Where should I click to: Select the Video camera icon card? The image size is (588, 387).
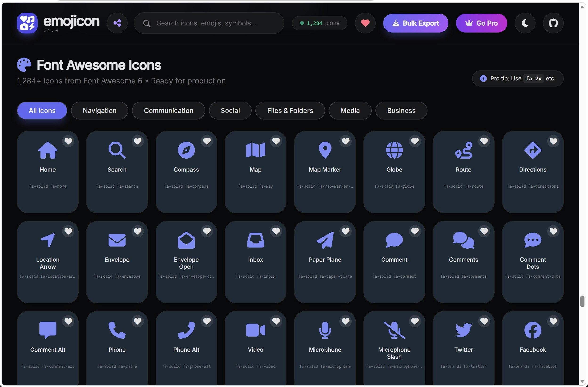[255, 348]
